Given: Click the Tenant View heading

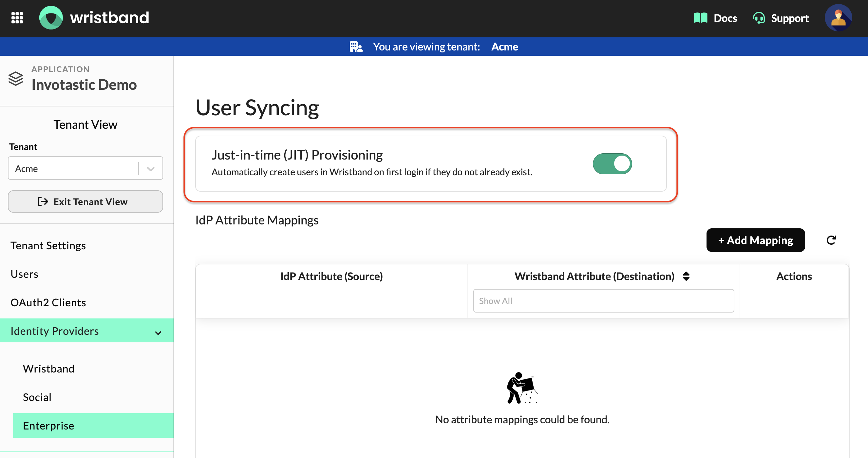Looking at the screenshot, I should tap(85, 124).
